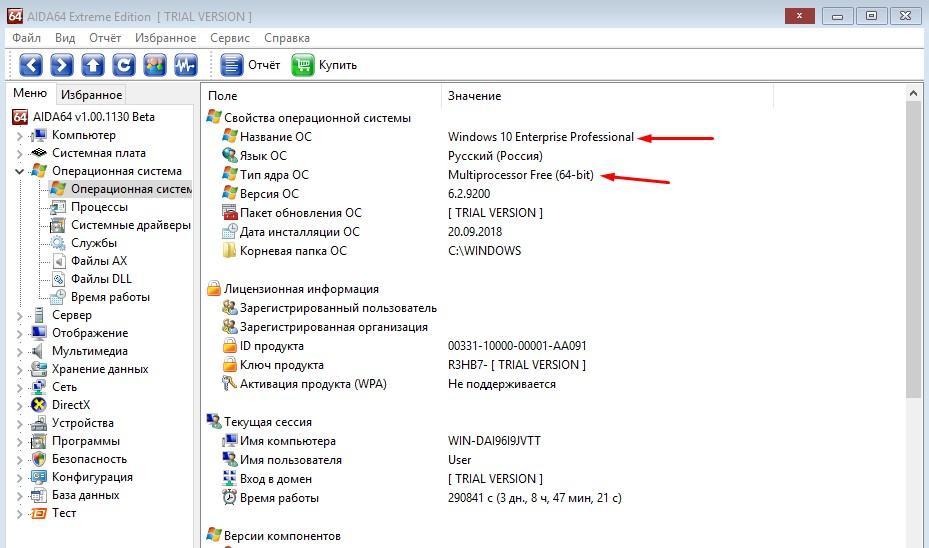Click the Back navigation arrow icon

(x=31, y=65)
